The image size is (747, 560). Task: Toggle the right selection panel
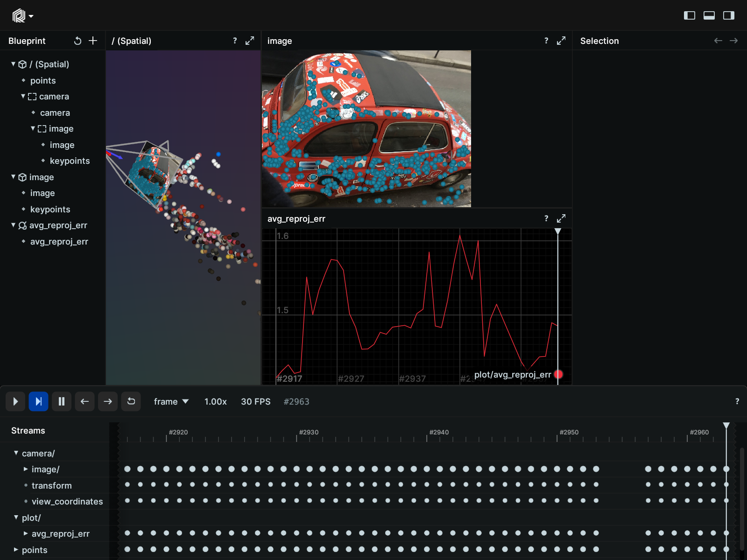[729, 15]
